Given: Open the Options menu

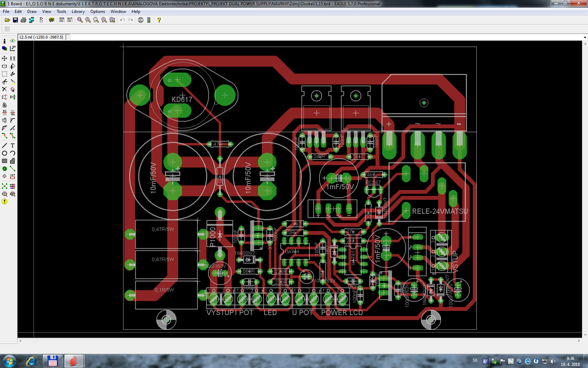Looking at the screenshot, I should pos(97,11).
